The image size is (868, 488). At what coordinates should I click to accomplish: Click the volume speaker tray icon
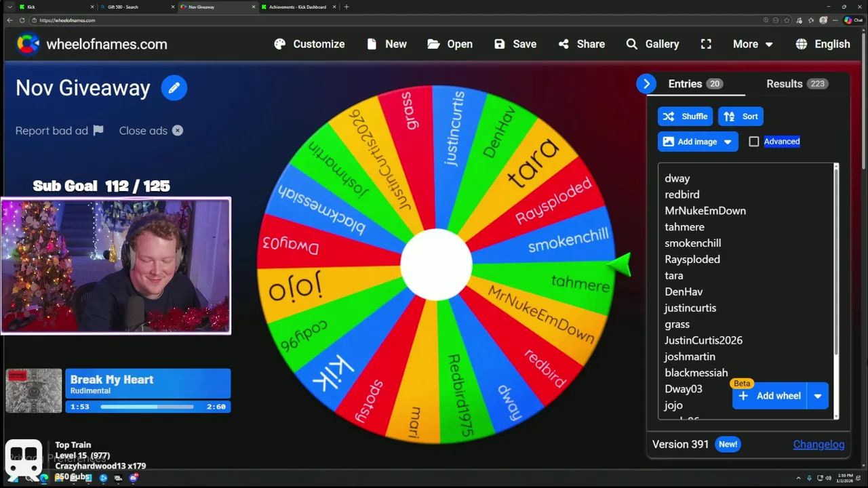click(x=828, y=478)
